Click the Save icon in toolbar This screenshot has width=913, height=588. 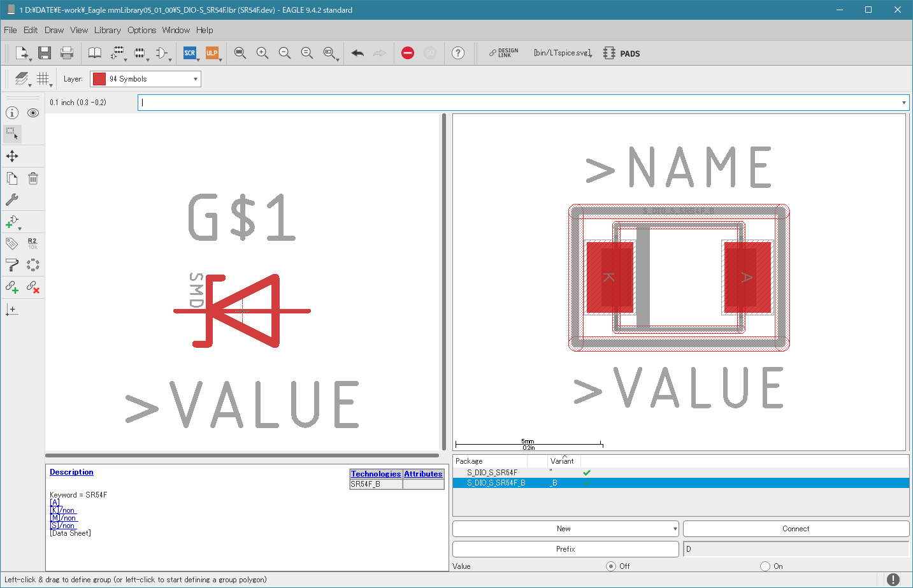point(44,53)
